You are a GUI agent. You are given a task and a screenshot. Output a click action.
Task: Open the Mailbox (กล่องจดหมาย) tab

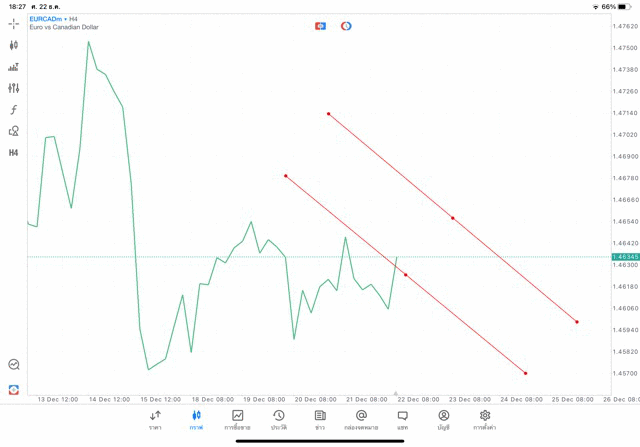[361, 420]
